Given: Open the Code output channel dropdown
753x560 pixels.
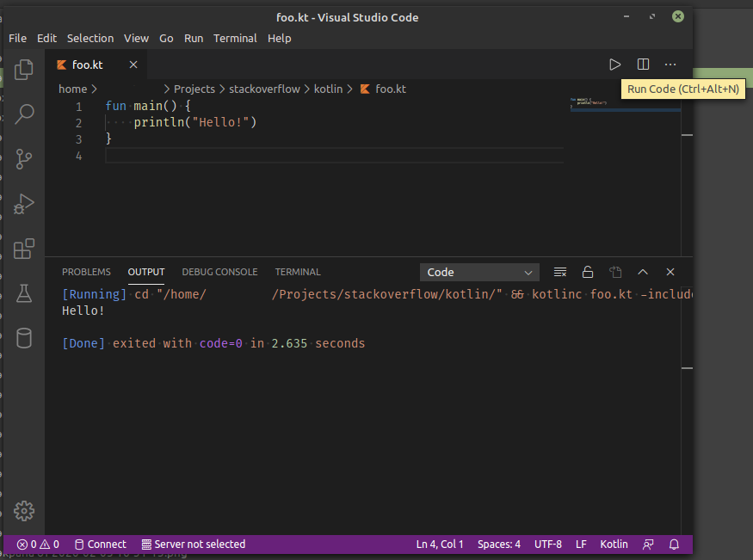Looking at the screenshot, I should (479, 272).
